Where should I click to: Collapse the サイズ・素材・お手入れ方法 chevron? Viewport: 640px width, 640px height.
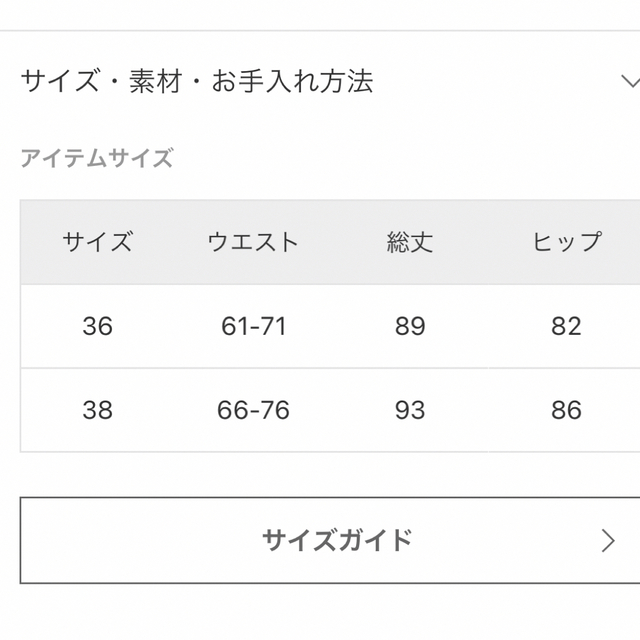(x=630, y=81)
